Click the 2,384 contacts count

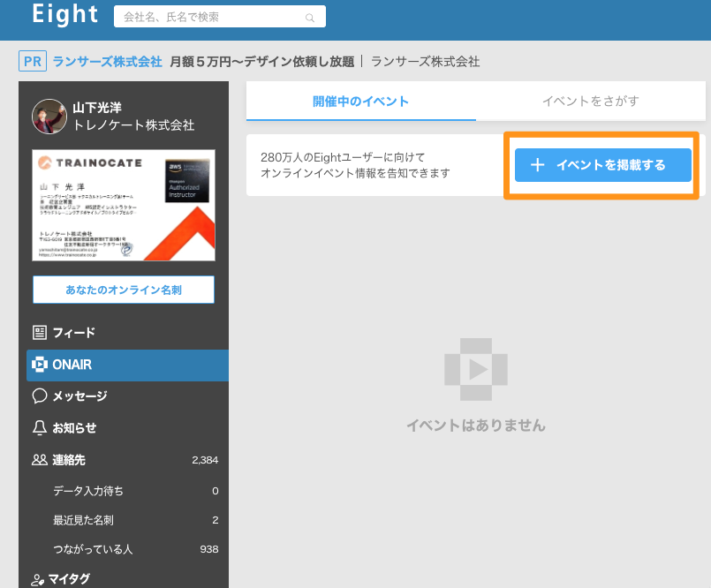[x=205, y=460]
